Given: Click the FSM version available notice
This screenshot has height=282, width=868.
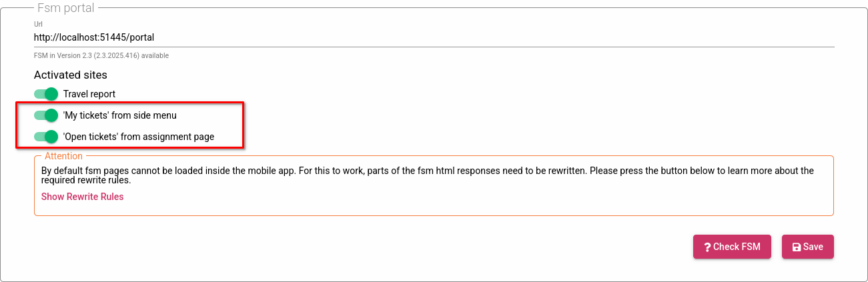Looking at the screenshot, I should [101, 55].
